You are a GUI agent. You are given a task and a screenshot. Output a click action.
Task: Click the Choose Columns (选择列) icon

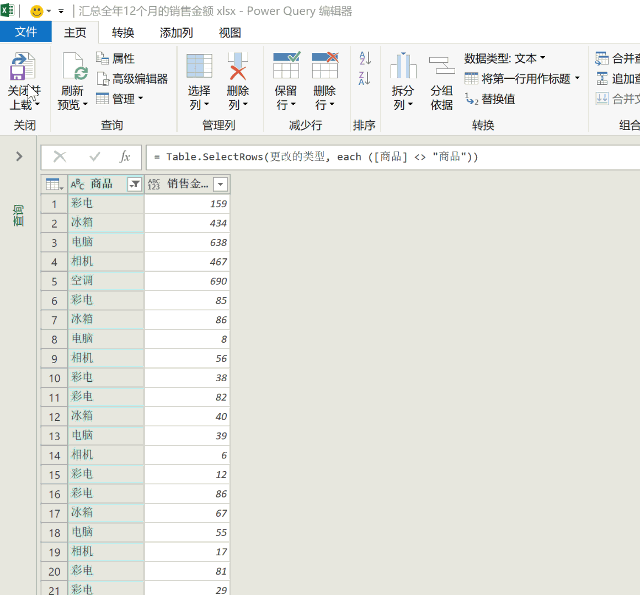tap(199, 68)
